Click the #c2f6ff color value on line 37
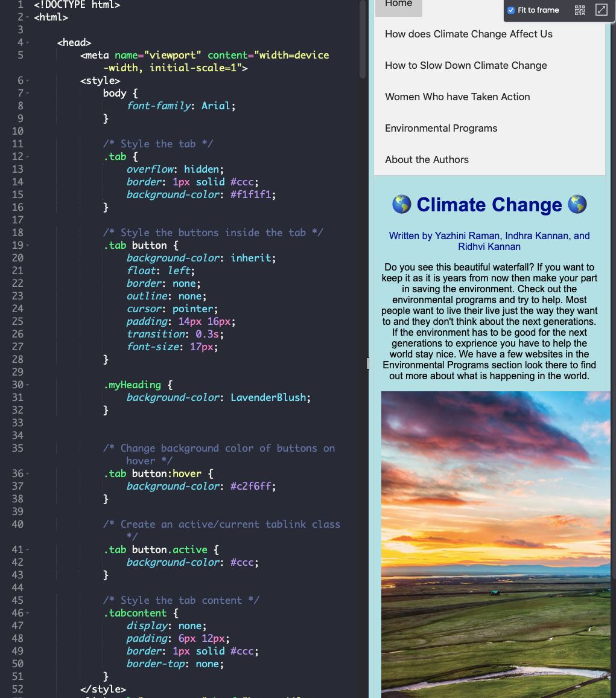 (x=250, y=487)
